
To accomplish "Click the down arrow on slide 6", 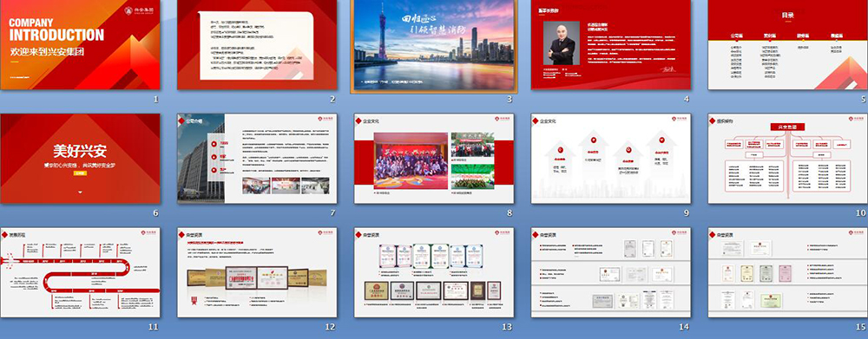I will (80, 192).
